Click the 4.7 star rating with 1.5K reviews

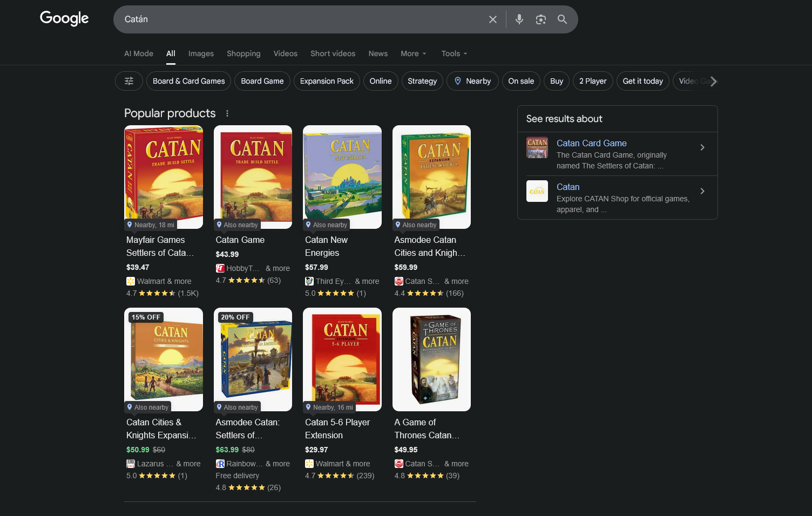163,293
